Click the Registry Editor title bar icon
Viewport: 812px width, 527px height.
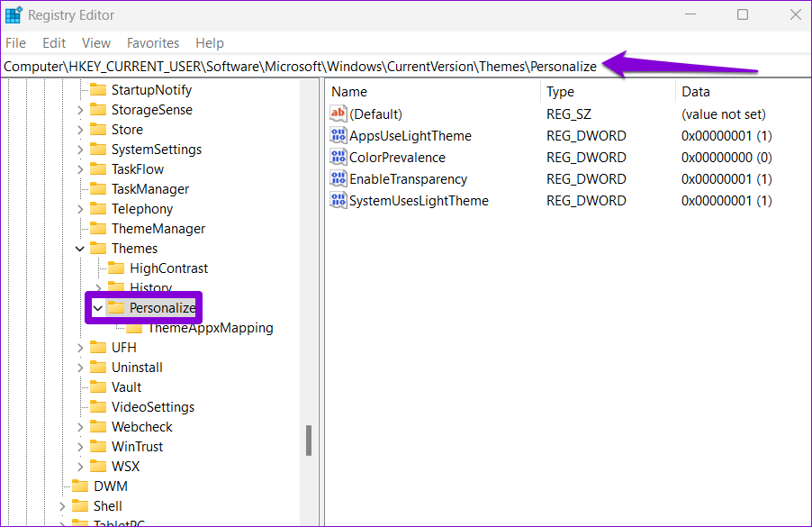14,15
